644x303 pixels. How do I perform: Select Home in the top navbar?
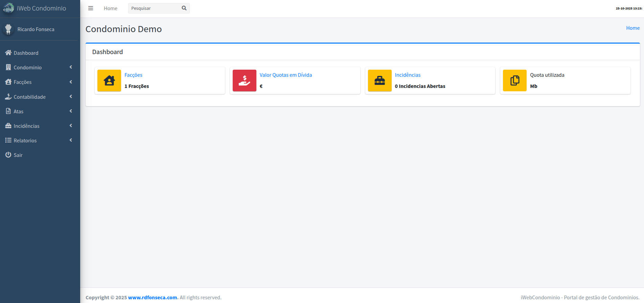[111, 8]
